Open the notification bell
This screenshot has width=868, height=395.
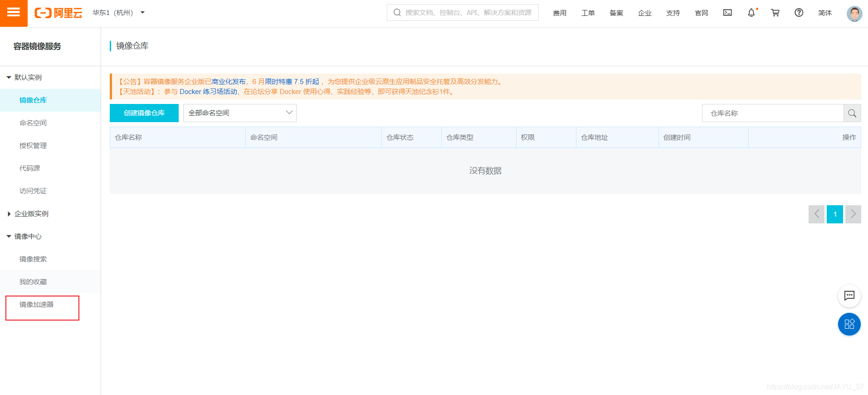click(751, 13)
